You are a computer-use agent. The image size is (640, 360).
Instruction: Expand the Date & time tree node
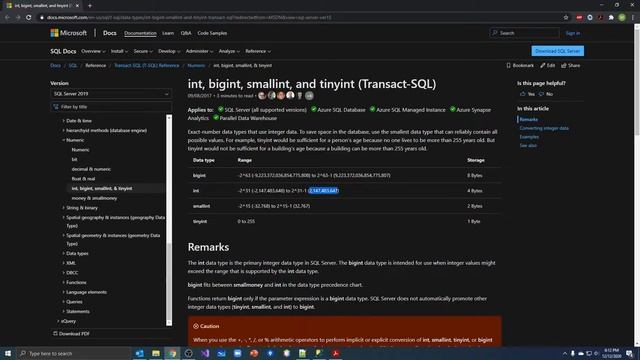tap(77, 121)
